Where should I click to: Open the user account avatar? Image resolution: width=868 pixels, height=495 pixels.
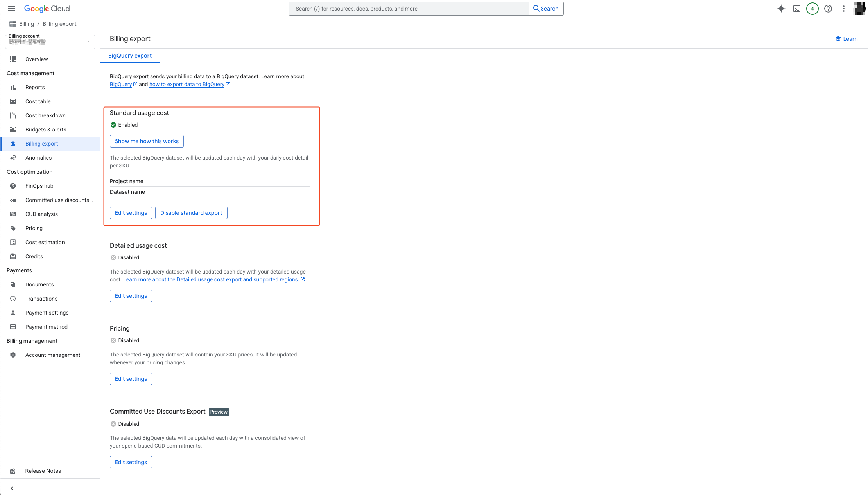pyautogui.click(x=859, y=8)
